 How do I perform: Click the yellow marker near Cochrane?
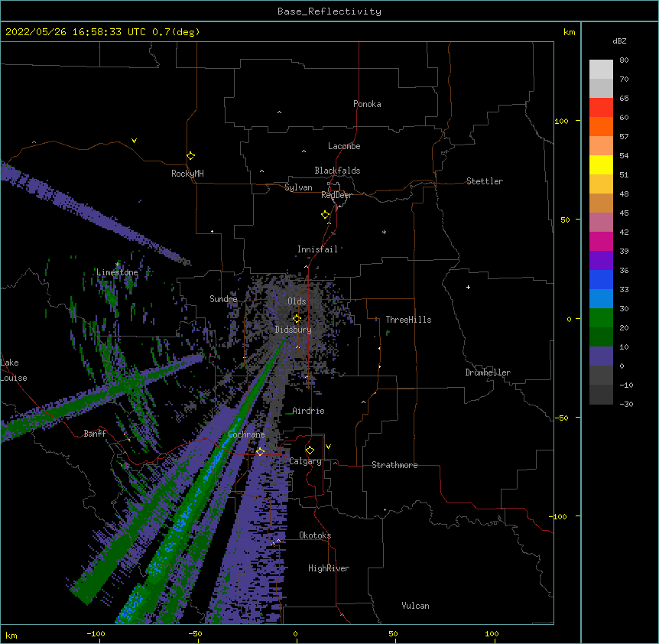pyautogui.click(x=260, y=452)
